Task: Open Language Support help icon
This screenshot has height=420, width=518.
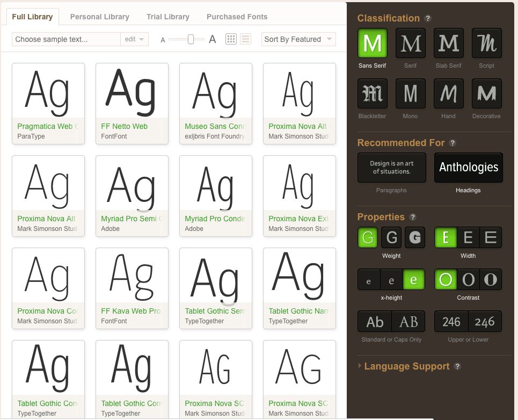Action: point(457,366)
